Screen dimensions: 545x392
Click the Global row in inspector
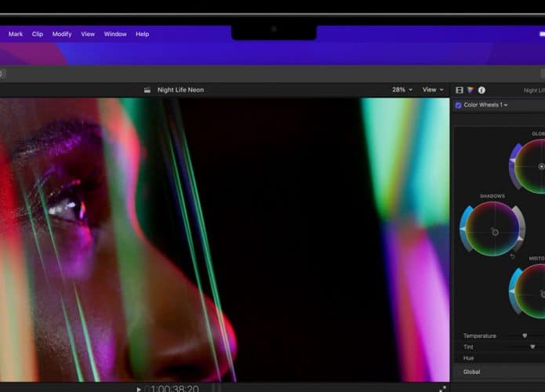(x=500, y=372)
